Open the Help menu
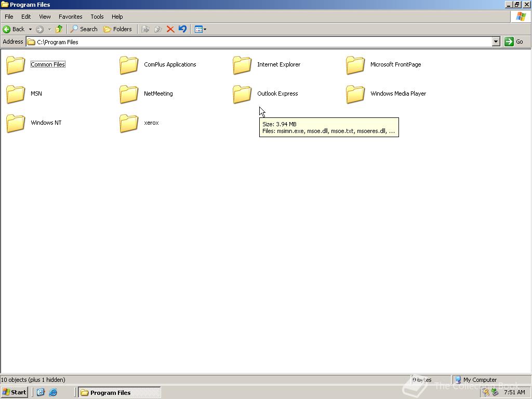This screenshot has height=399, width=532. (x=117, y=17)
